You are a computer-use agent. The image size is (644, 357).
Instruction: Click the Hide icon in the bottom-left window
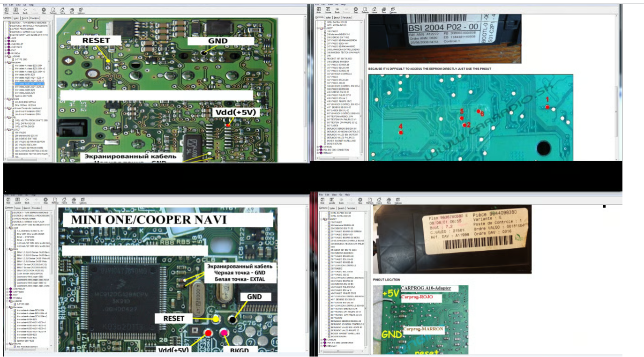(8, 201)
